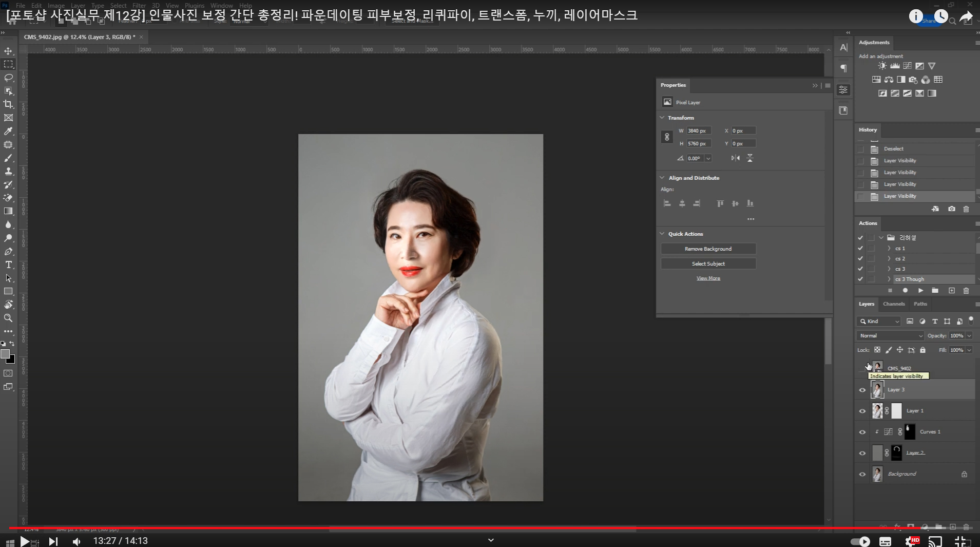
Task: Toggle layer filtering switch in Layers panel
Action: [971, 320]
